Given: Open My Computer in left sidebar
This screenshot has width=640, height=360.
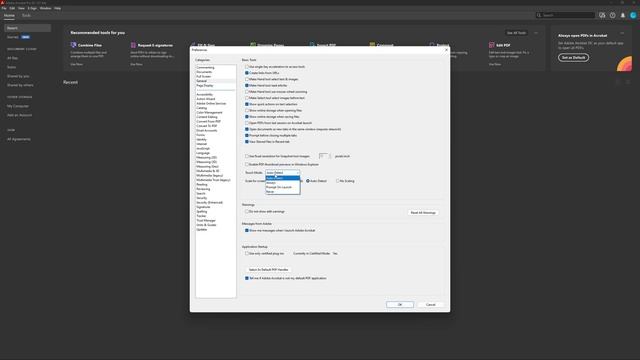Looking at the screenshot, I should tap(18, 106).
